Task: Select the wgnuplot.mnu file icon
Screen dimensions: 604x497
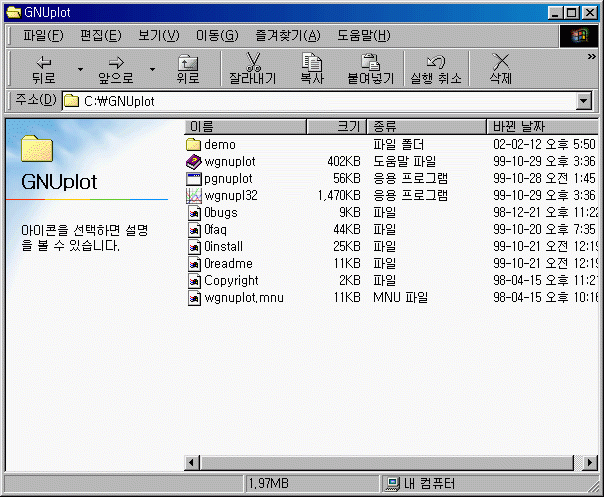Action: coord(195,297)
